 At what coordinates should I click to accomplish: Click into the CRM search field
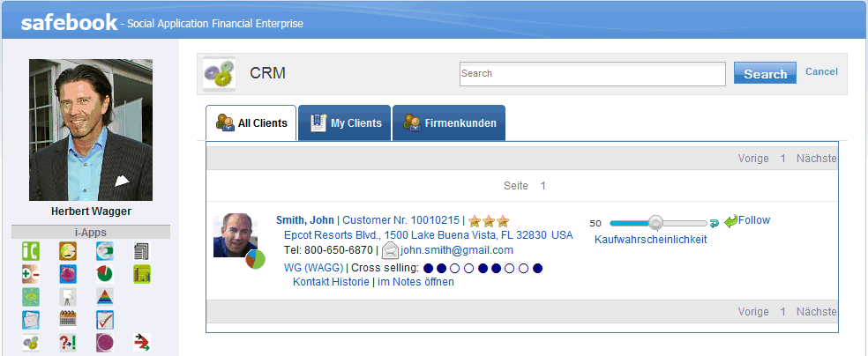tap(591, 74)
